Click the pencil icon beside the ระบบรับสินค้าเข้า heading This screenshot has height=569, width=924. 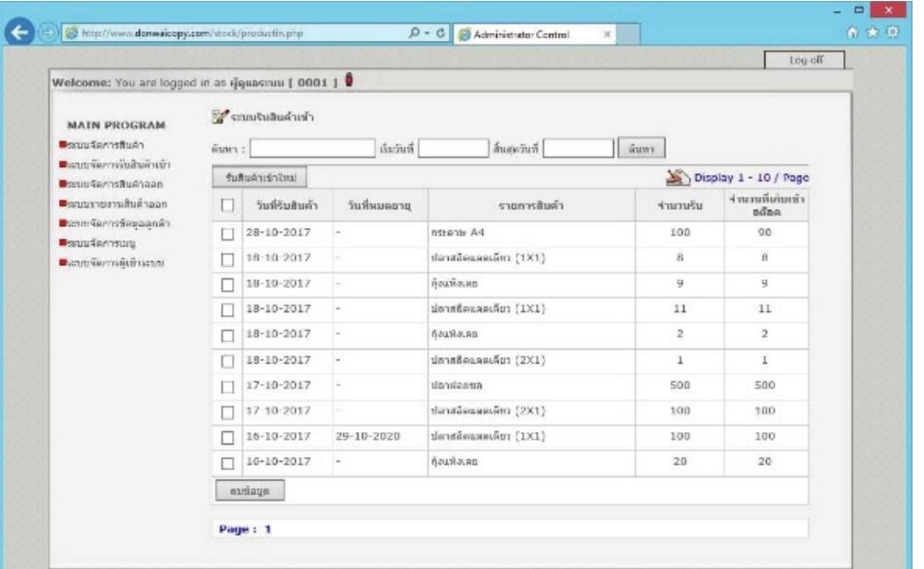220,117
